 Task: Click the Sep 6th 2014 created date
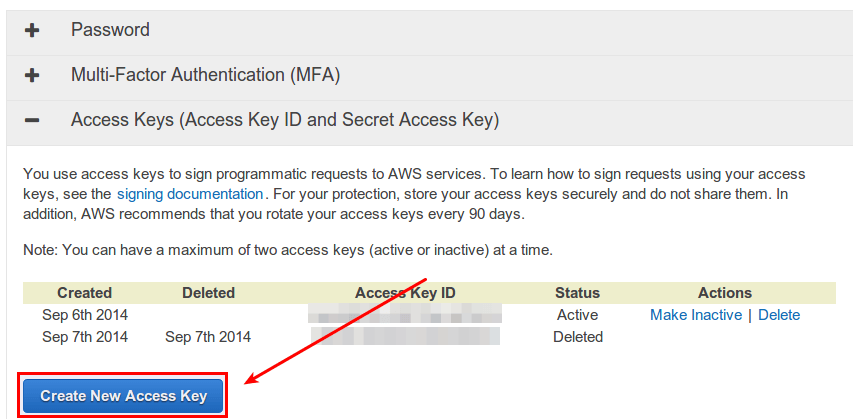[85, 315]
